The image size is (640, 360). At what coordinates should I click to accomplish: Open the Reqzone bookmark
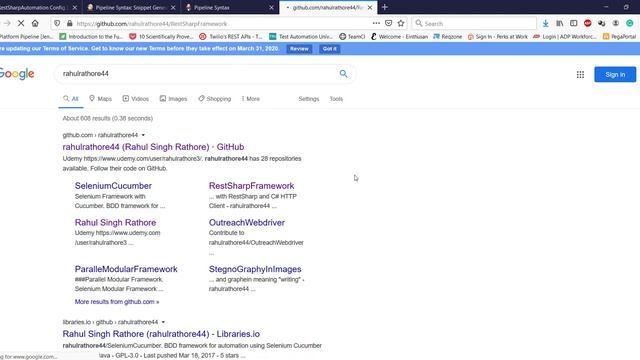447,37
